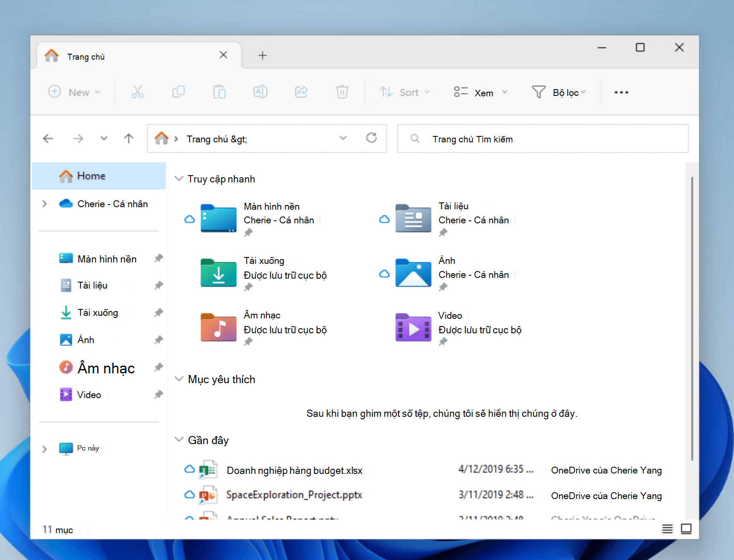Select Pc này in navigation pane
Image resolution: width=734 pixels, height=560 pixels.
pyautogui.click(x=79, y=448)
